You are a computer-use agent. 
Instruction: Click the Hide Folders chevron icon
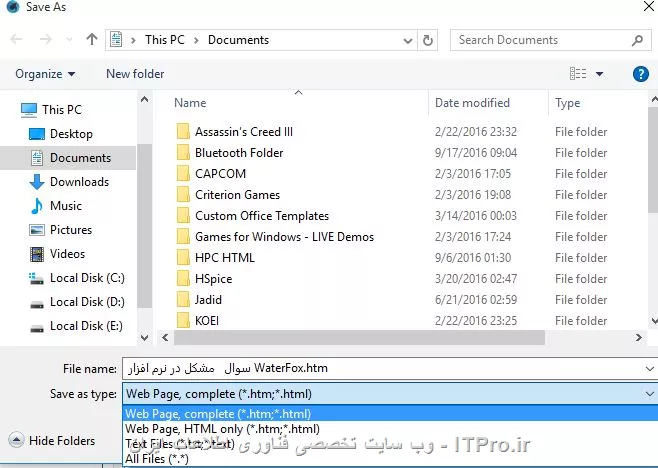(16, 440)
